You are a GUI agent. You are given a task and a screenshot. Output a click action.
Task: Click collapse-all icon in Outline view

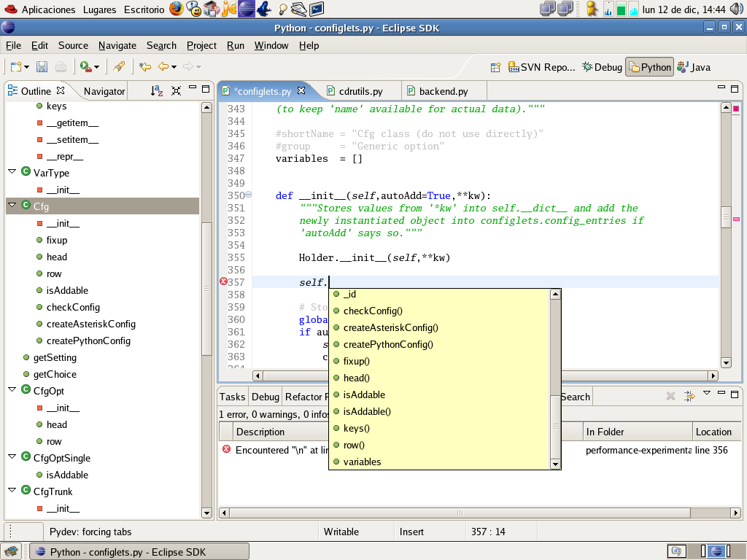177,90
